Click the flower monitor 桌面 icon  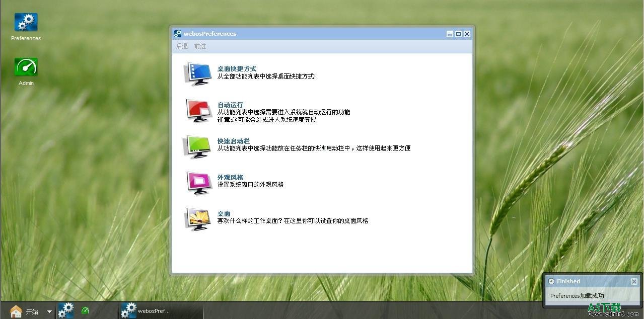pyautogui.click(x=197, y=218)
